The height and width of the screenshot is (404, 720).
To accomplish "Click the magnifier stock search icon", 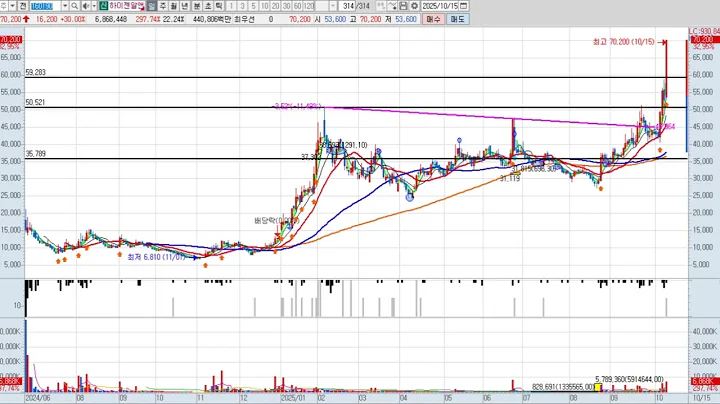I will click(74, 6).
